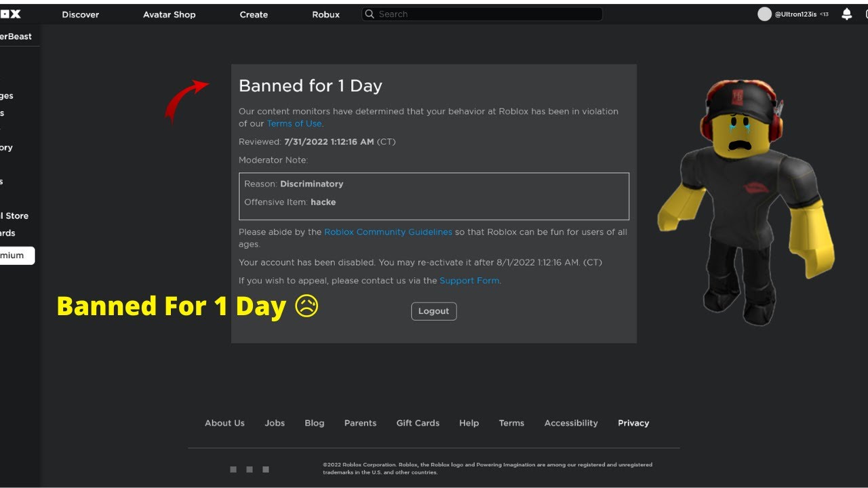868x488 pixels.
Task: Open the Robux menu item
Action: coord(326,14)
